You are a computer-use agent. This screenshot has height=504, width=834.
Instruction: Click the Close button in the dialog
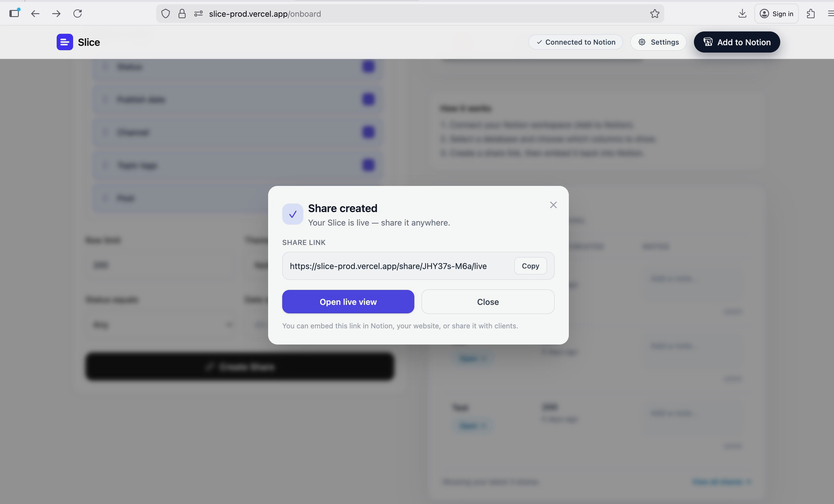click(x=488, y=302)
